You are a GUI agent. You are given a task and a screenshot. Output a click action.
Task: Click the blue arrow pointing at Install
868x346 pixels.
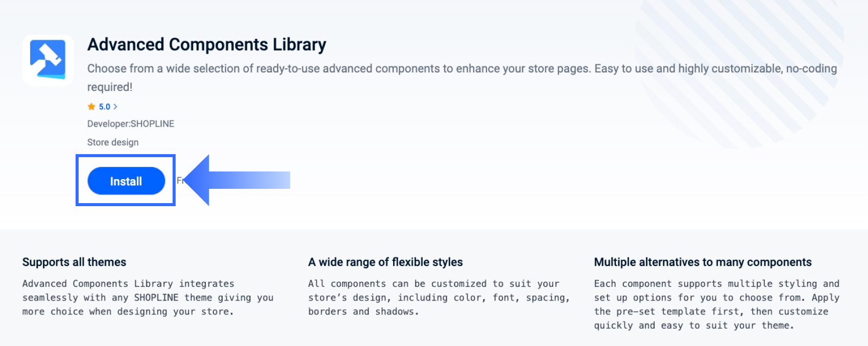pyautogui.click(x=237, y=180)
